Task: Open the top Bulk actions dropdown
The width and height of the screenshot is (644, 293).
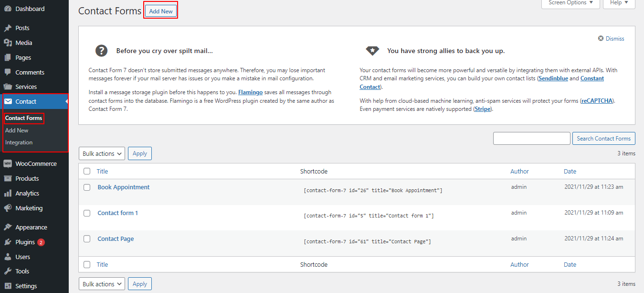Action: [102, 153]
